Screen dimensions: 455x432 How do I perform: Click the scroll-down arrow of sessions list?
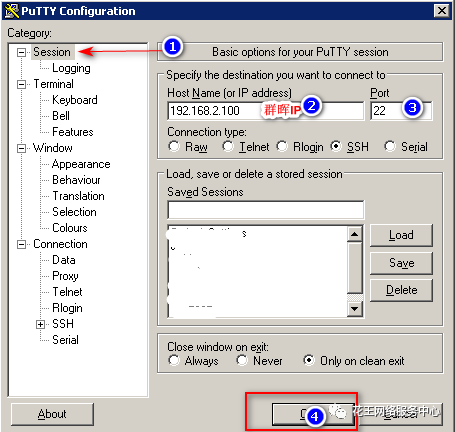tap(355, 309)
